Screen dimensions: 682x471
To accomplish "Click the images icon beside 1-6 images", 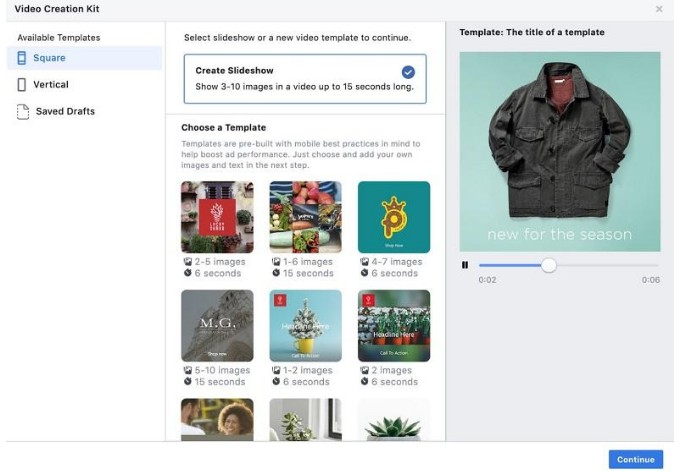I will coord(276,261).
